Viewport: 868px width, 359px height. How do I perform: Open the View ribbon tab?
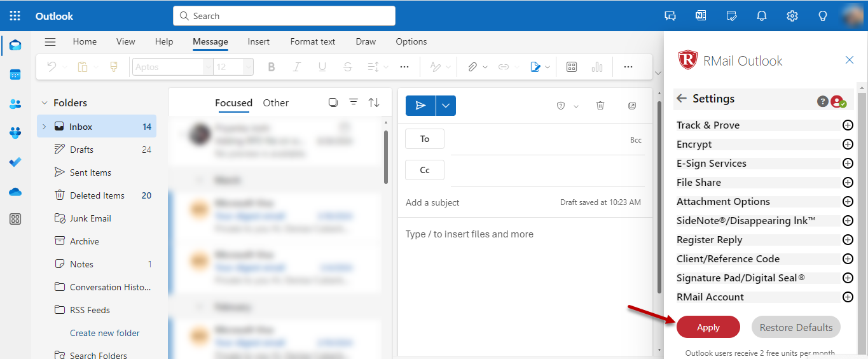coord(126,42)
